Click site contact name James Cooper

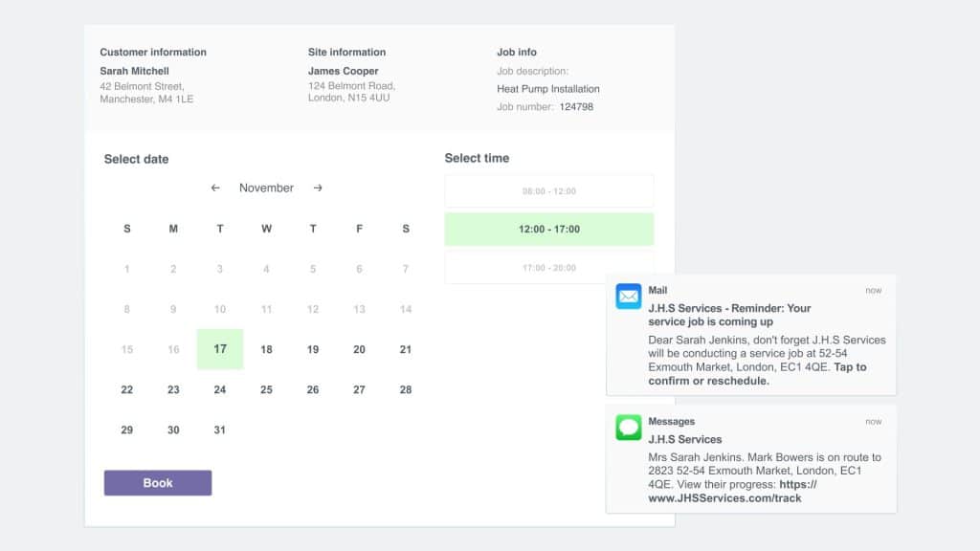pyautogui.click(x=344, y=71)
